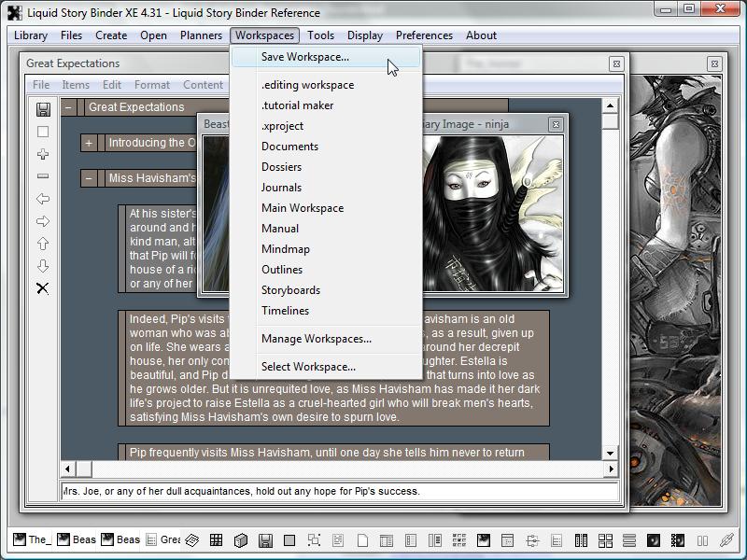747x560 pixels.
Task: Click the empty square icon below save icon
Action: coord(43,132)
